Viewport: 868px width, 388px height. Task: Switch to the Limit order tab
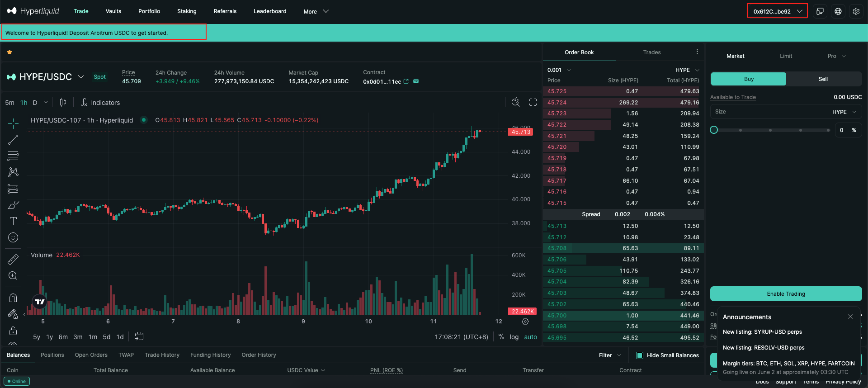(786, 56)
